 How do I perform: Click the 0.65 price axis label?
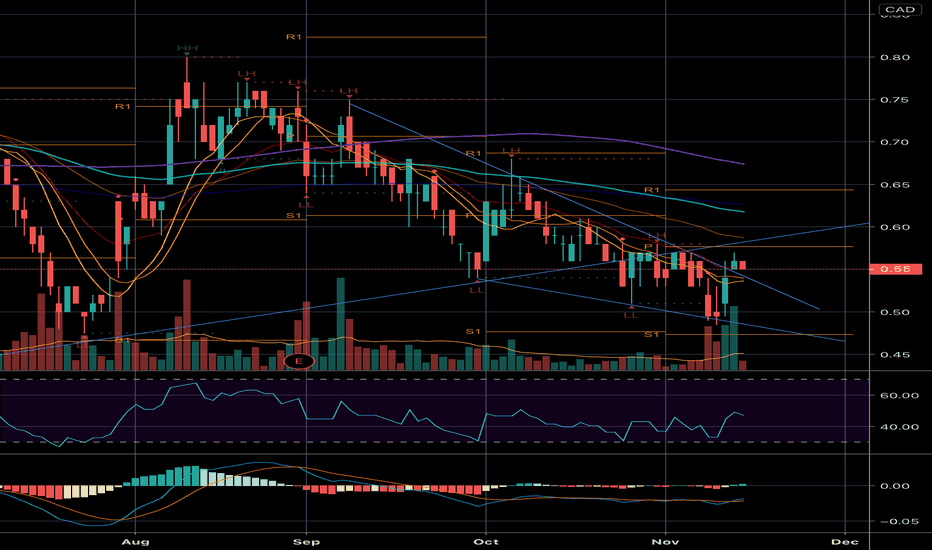point(895,185)
